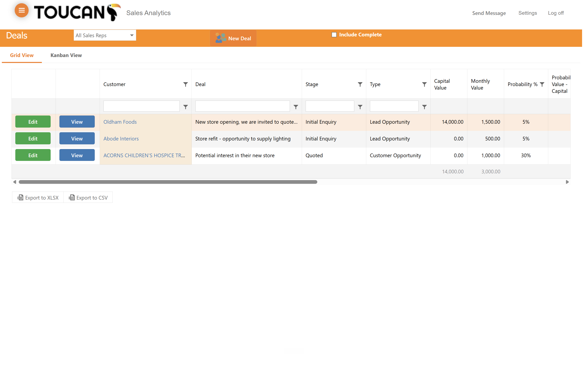The height and width of the screenshot is (368, 588).
Task: Focus the Deal filter input
Action: pos(243,106)
